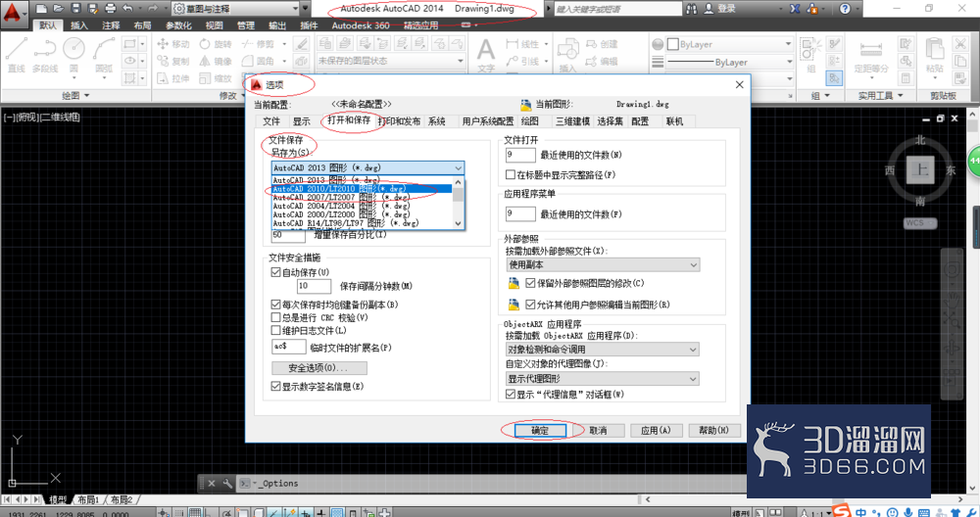This screenshot has height=517, width=980.
Task: Click the Cut scissors icon in clipboard panel
Action: click(960, 44)
